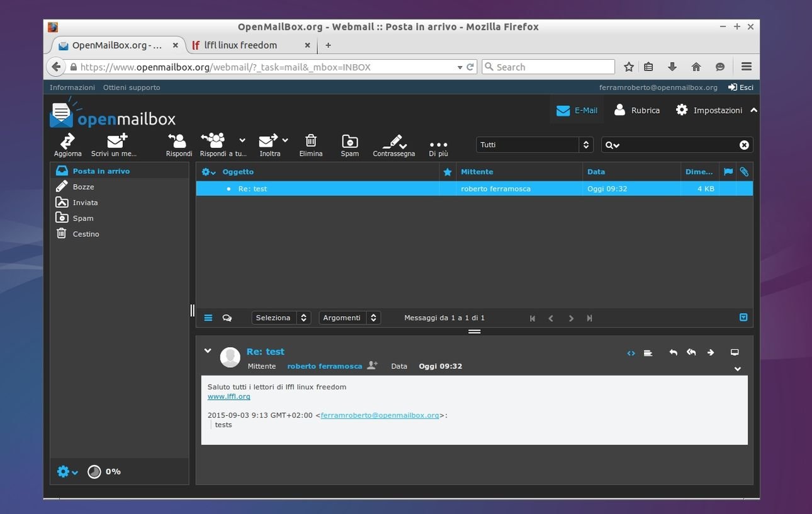Log out using the Esci button

tap(741, 88)
